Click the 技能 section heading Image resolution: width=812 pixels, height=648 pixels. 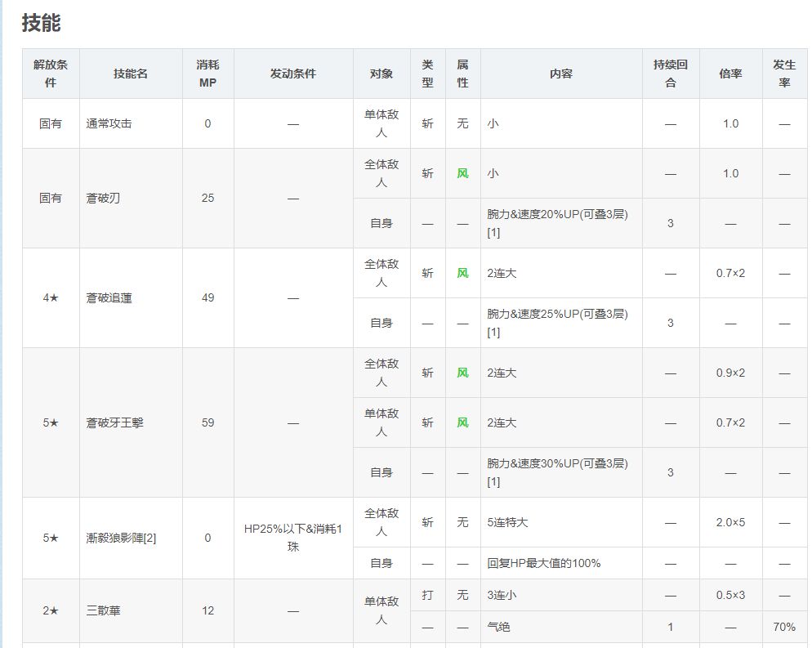pyautogui.click(x=41, y=23)
